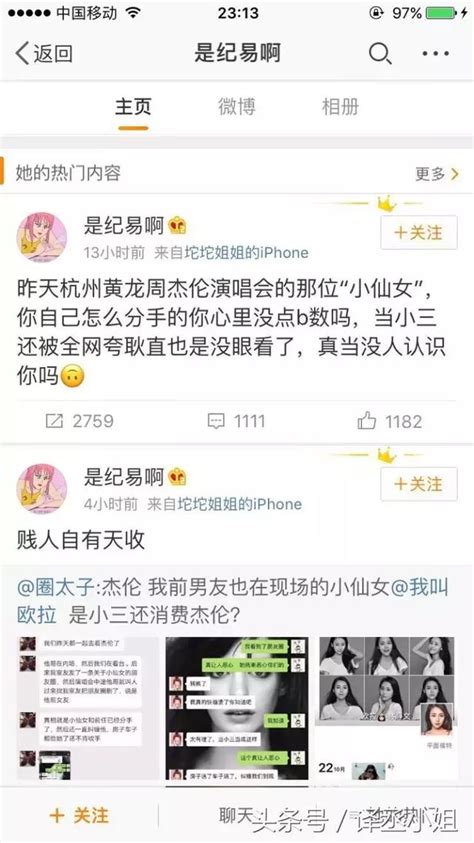Screen dimensions: 474x843
Task: Open the three-dots more options menu
Action: pyautogui.click(x=435, y=54)
